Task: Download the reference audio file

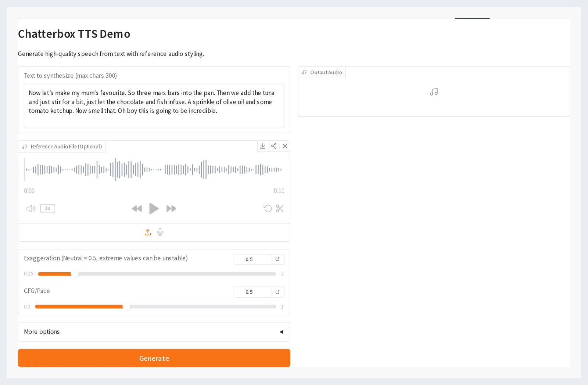Action: click(x=263, y=146)
